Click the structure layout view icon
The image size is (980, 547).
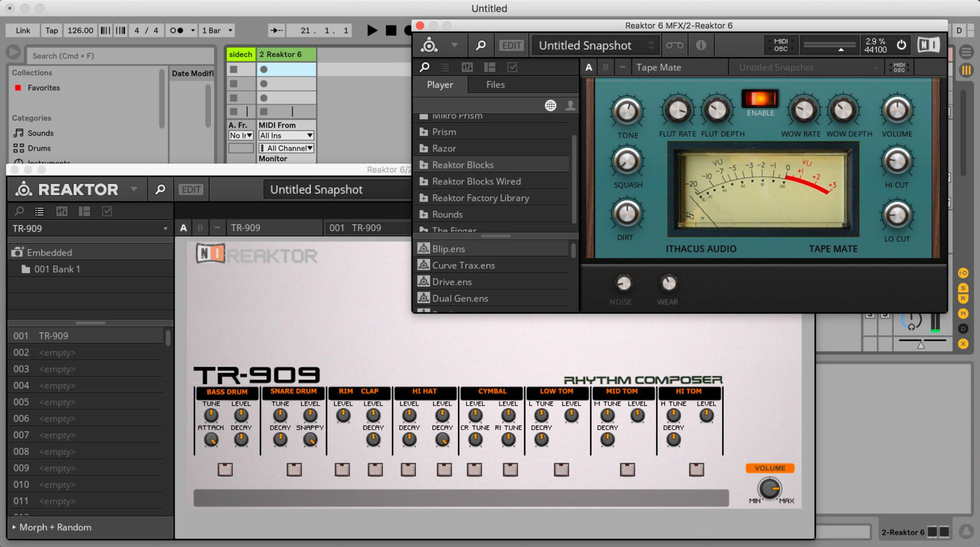coord(84,211)
